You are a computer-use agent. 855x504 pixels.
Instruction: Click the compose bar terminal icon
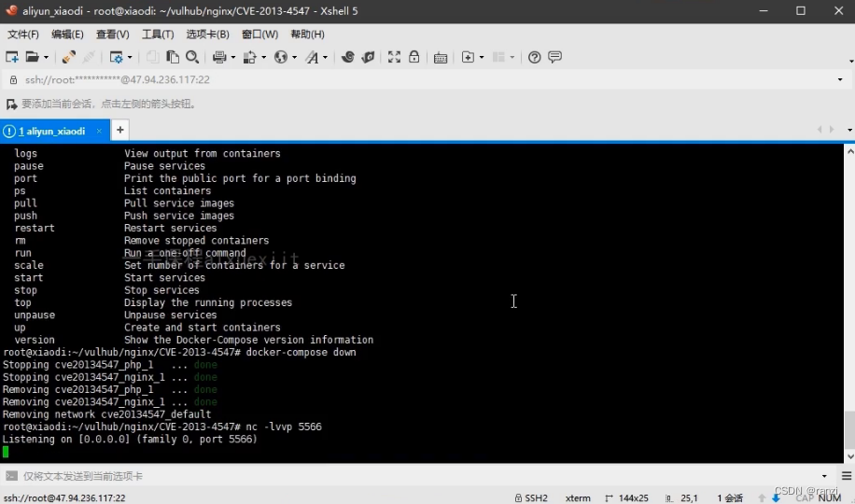11,476
